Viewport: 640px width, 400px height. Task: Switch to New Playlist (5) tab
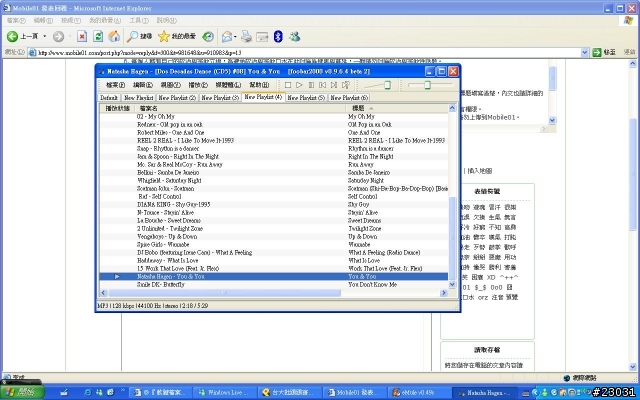click(306, 98)
